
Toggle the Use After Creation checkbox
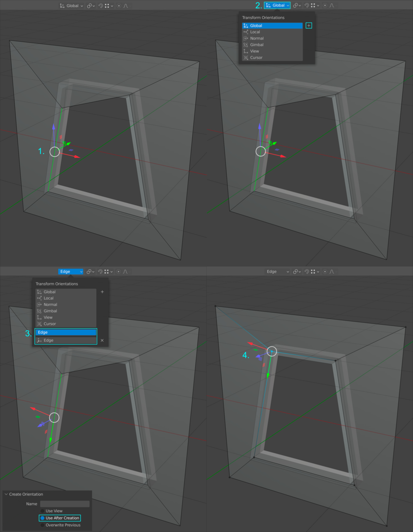coord(42,518)
